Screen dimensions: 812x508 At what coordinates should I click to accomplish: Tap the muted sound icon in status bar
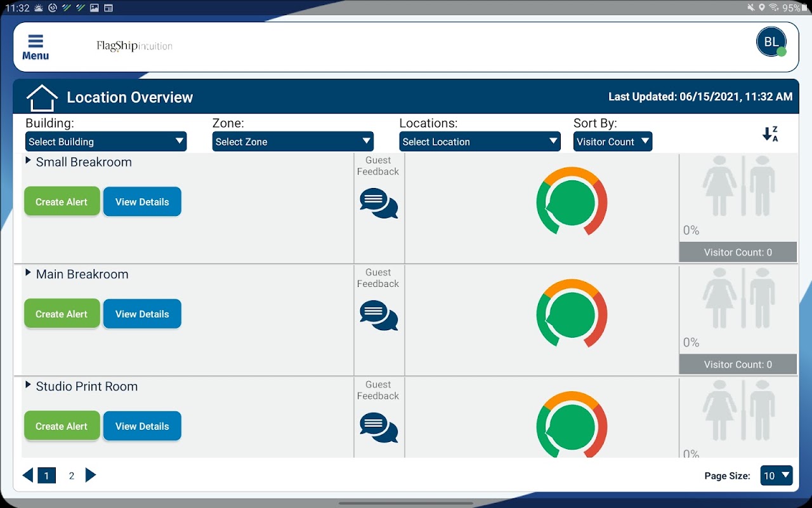pos(751,8)
